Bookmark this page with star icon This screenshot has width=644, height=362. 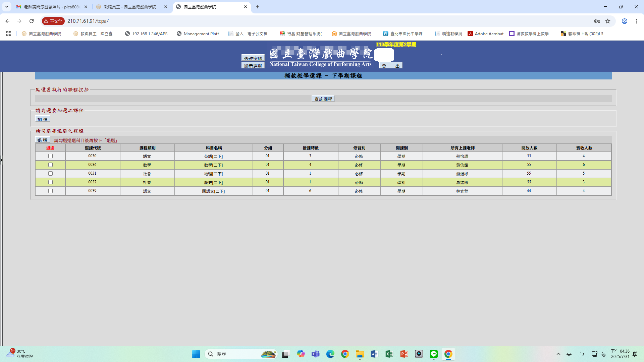(x=608, y=21)
